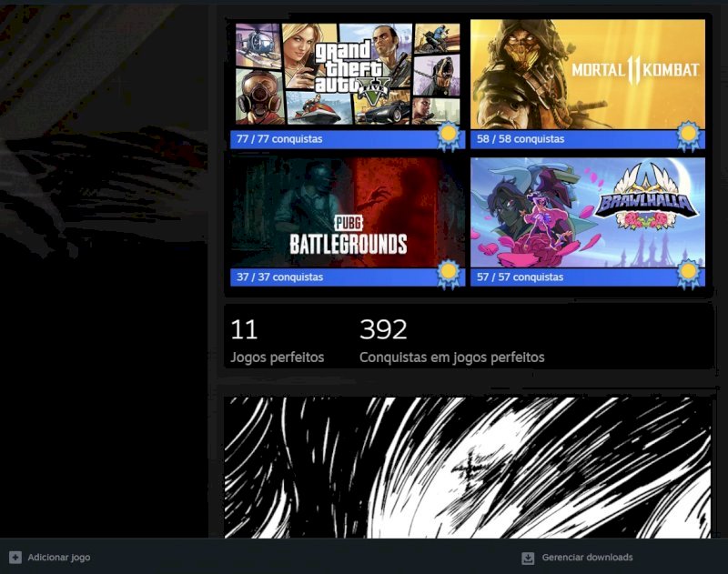Image resolution: width=728 pixels, height=574 pixels.
Task: Click the download icon beside Gerenciar downloads
Action: [x=528, y=558]
